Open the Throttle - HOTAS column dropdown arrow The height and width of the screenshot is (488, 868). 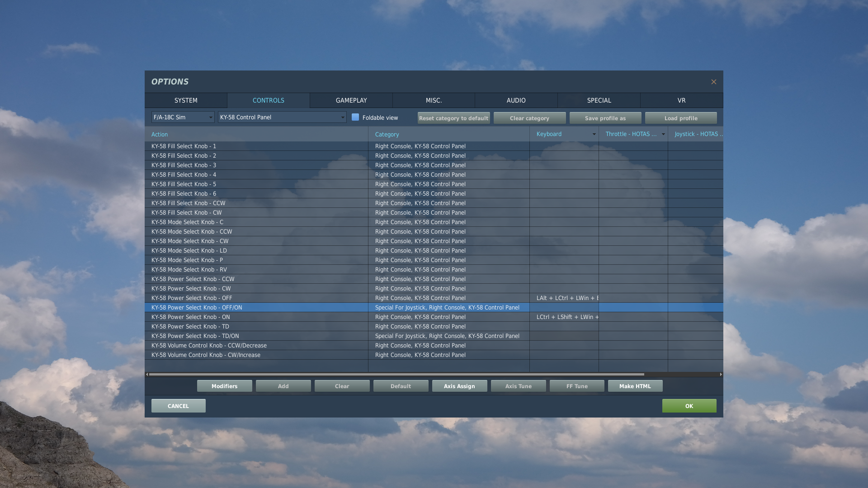point(663,134)
